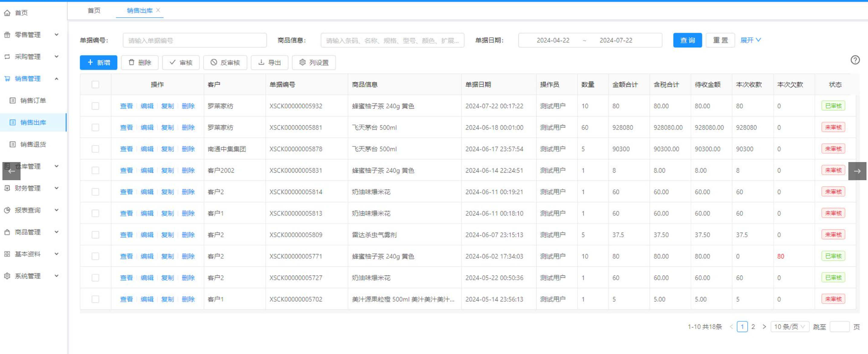Check the row XSCK00000005813 checkbox
868x354 pixels.
pyautogui.click(x=95, y=213)
